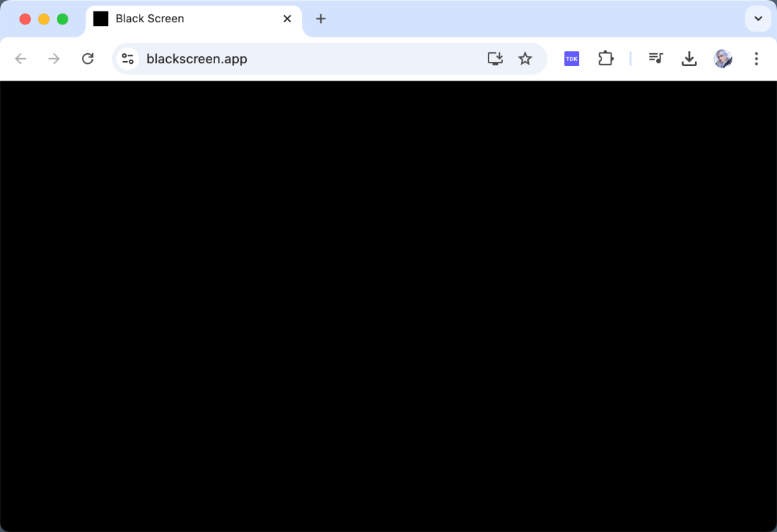Viewport: 777px width, 532px height.
Task: Show the Downloads tray
Action: 689,59
